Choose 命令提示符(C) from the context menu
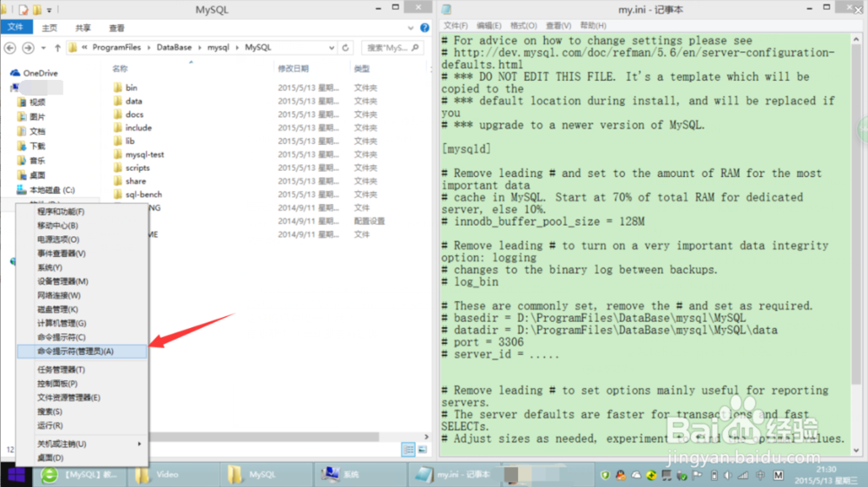The image size is (868, 487). 82,337
